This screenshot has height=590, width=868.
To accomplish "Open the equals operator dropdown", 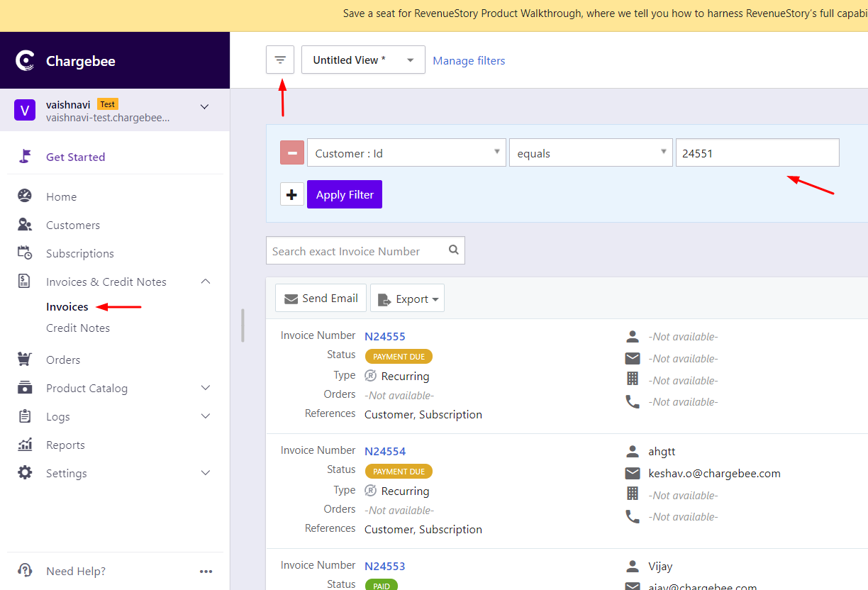I will [591, 152].
